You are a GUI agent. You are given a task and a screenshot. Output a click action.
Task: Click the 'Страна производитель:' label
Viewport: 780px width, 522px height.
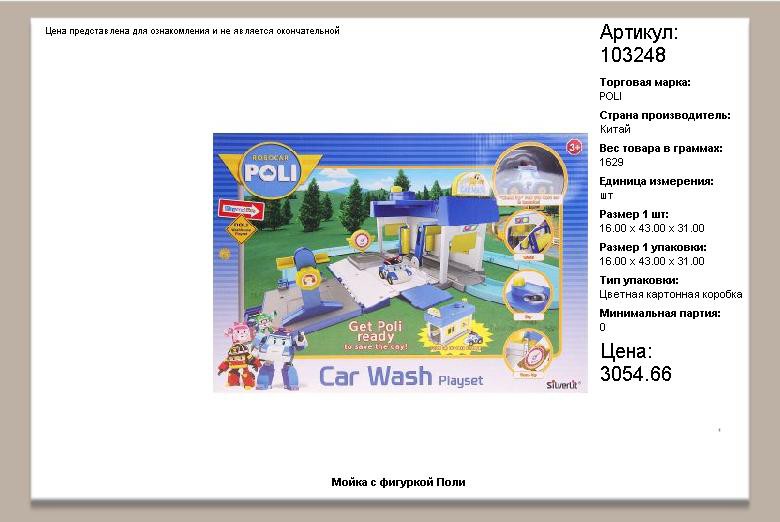(x=665, y=115)
